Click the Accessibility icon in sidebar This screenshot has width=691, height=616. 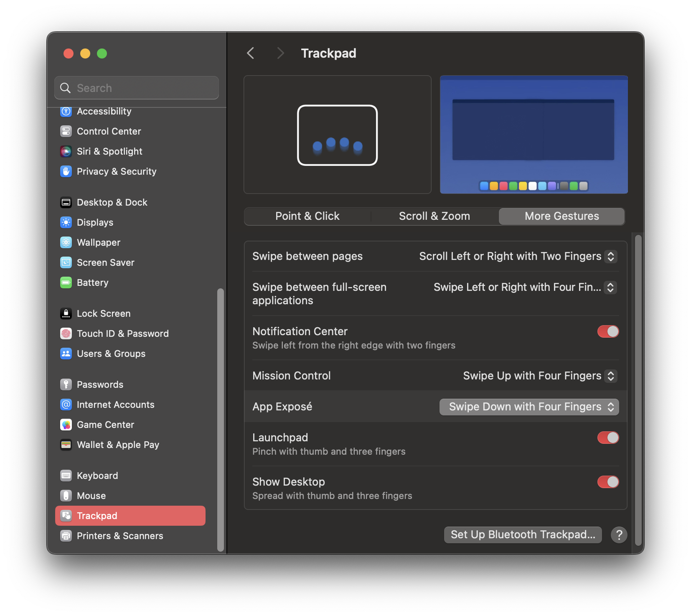pos(66,111)
